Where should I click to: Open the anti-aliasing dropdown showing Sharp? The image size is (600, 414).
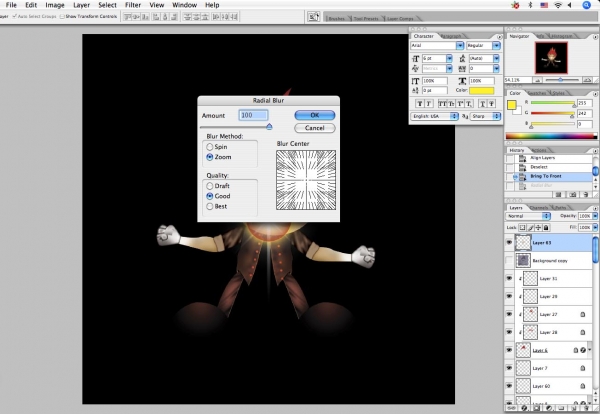click(x=485, y=116)
